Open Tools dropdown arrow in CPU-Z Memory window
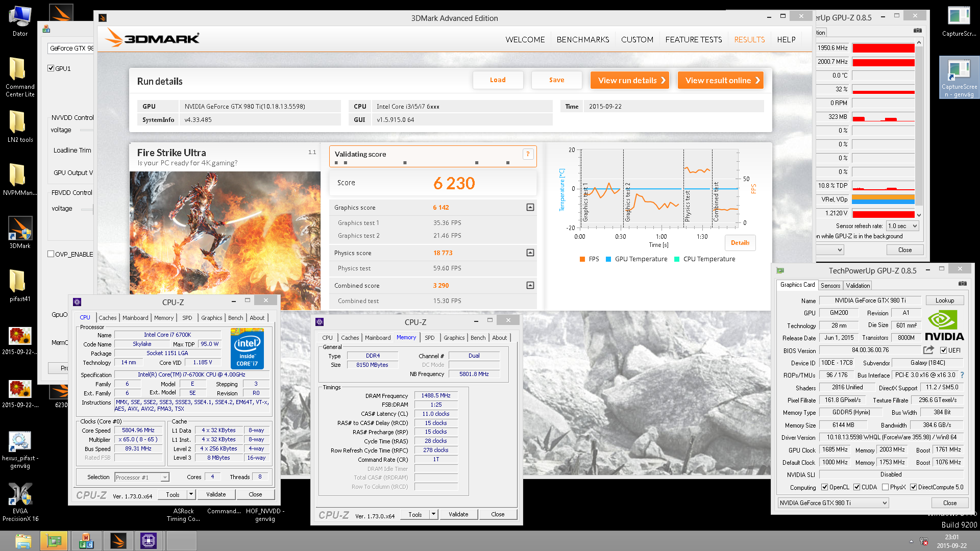 [x=433, y=514]
